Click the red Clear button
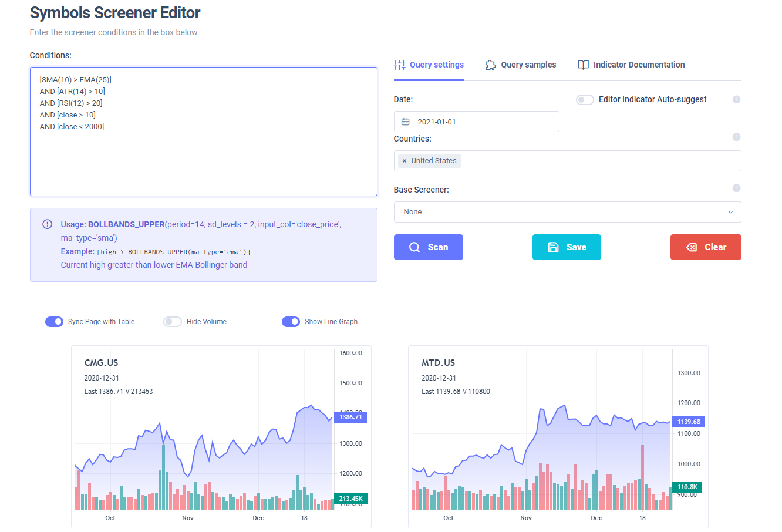 click(x=706, y=247)
